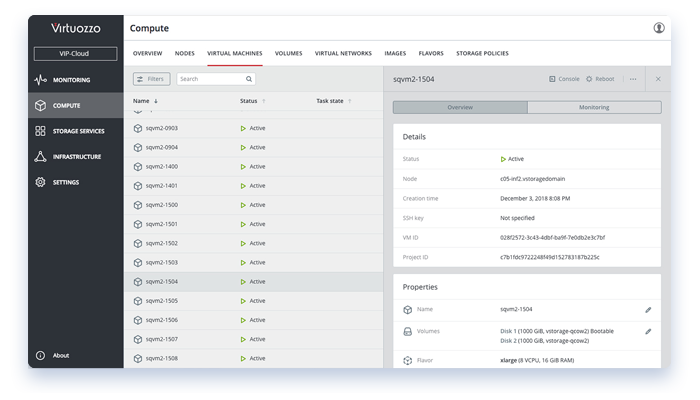
Task: Click the search magnifier icon
Action: tap(249, 78)
